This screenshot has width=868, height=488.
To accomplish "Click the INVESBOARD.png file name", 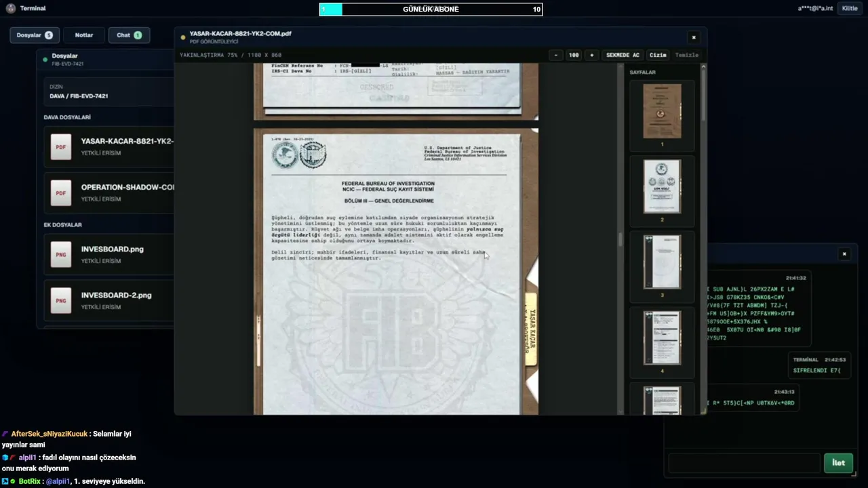I will point(113,249).
